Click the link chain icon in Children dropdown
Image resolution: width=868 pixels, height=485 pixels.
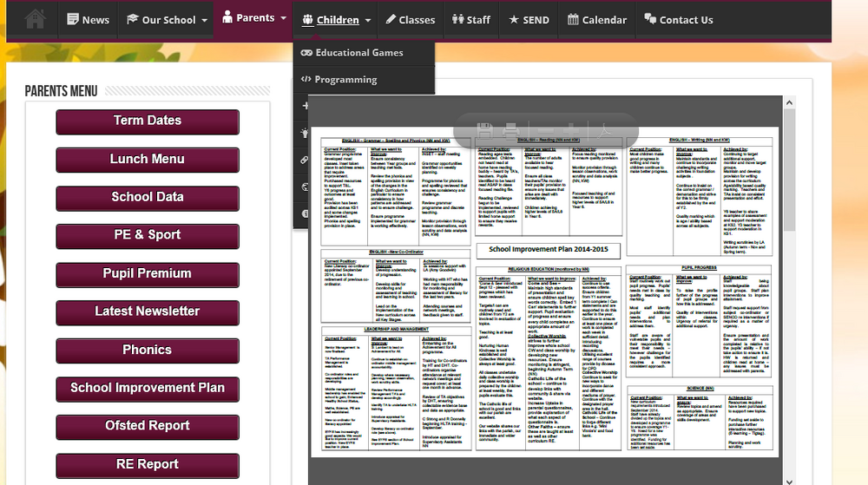click(x=305, y=160)
